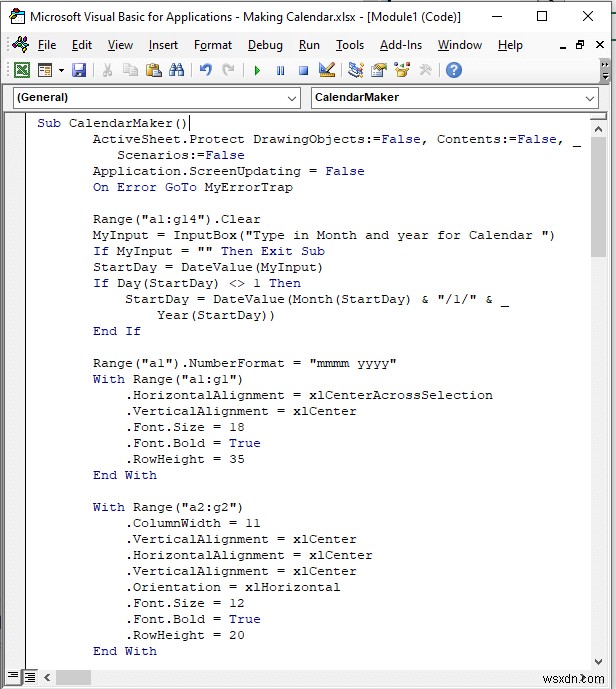The height and width of the screenshot is (689, 616).
Task: Click the Find binoculars icon
Action: (176, 70)
